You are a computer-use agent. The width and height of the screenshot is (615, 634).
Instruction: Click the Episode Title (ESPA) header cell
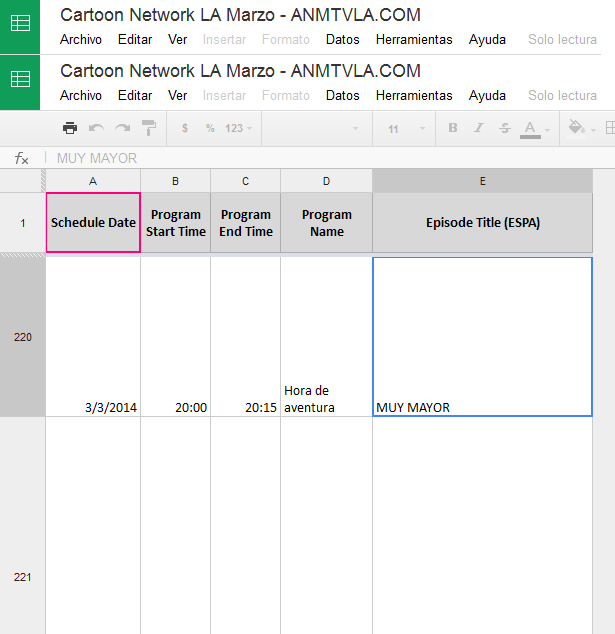(482, 223)
